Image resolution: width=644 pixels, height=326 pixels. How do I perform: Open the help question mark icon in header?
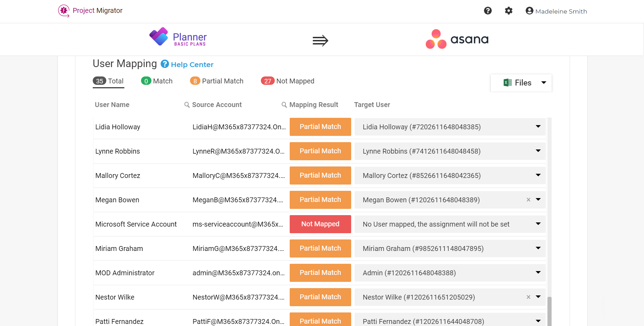(488, 11)
